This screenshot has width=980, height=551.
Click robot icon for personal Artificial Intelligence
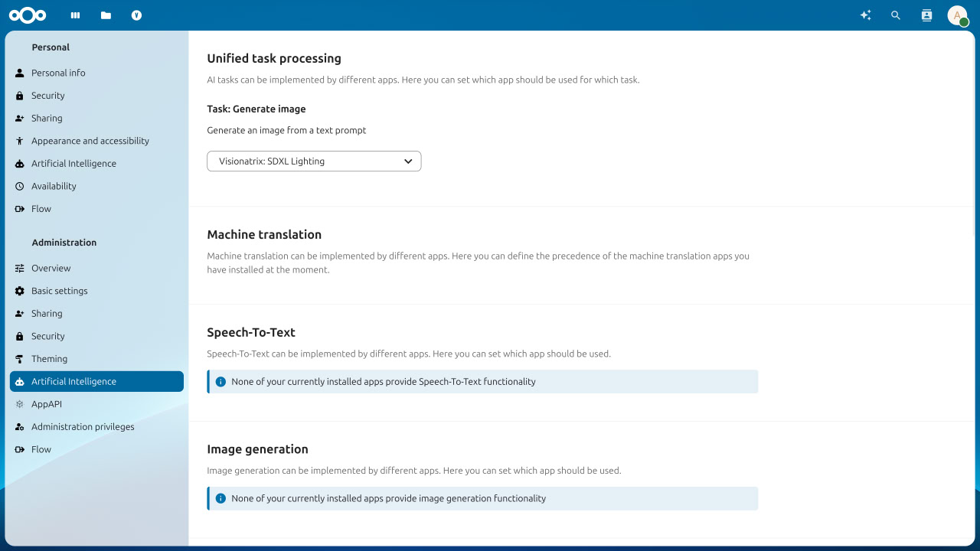point(20,164)
